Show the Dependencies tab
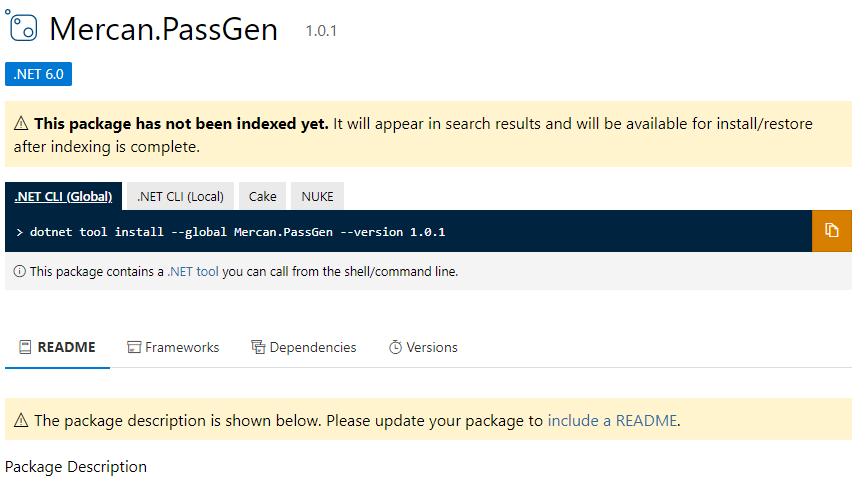Viewport: 861px width, 486px height. click(312, 347)
